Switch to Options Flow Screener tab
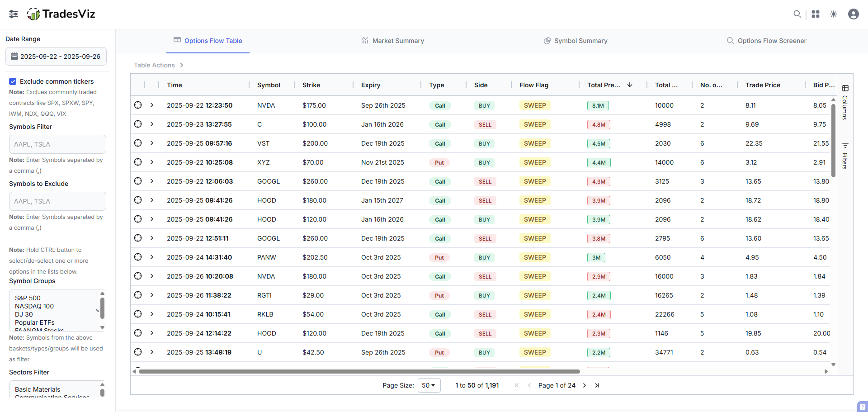Image resolution: width=868 pixels, height=412 pixels. pyautogui.click(x=766, y=41)
